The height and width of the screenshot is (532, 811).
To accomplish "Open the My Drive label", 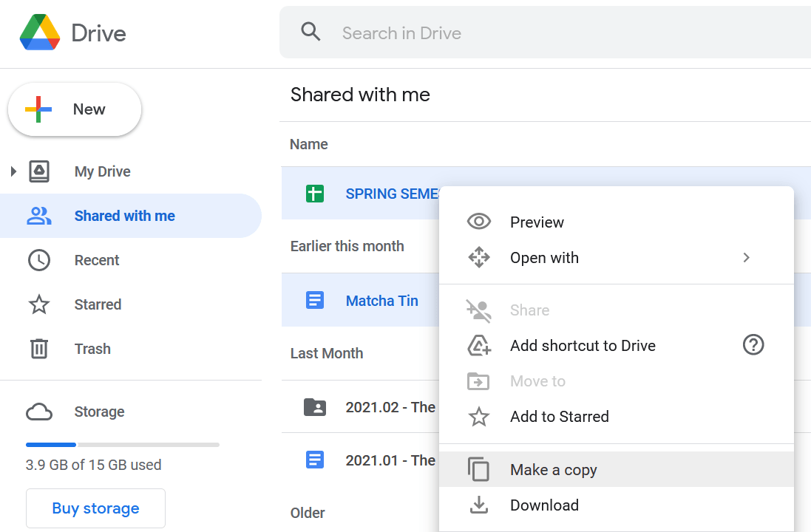I will [x=103, y=171].
